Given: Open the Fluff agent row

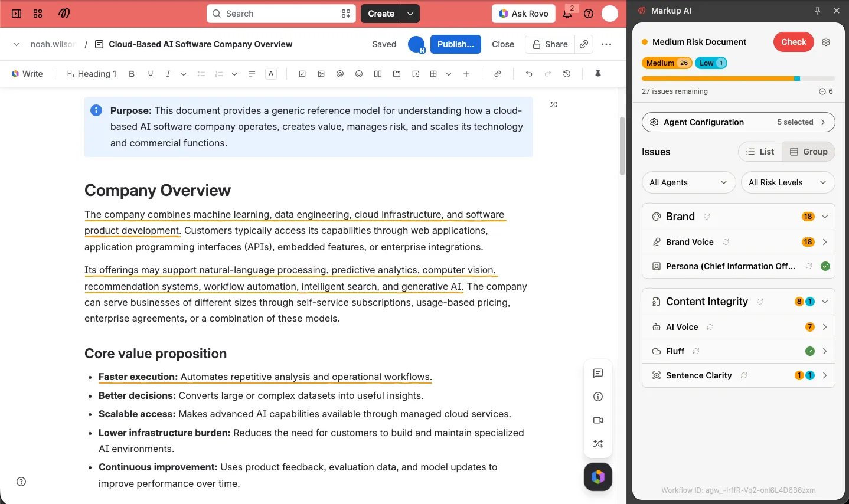Looking at the screenshot, I should pos(738,351).
